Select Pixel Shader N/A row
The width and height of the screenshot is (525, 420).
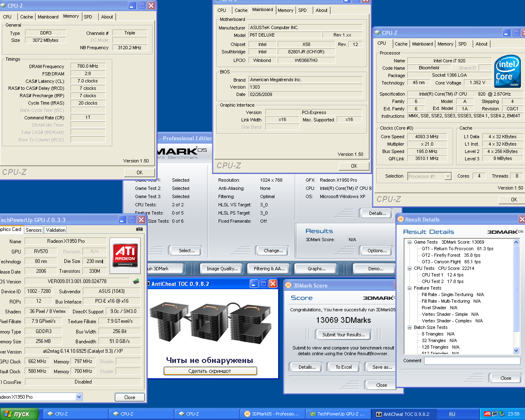click(x=439, y=308)
